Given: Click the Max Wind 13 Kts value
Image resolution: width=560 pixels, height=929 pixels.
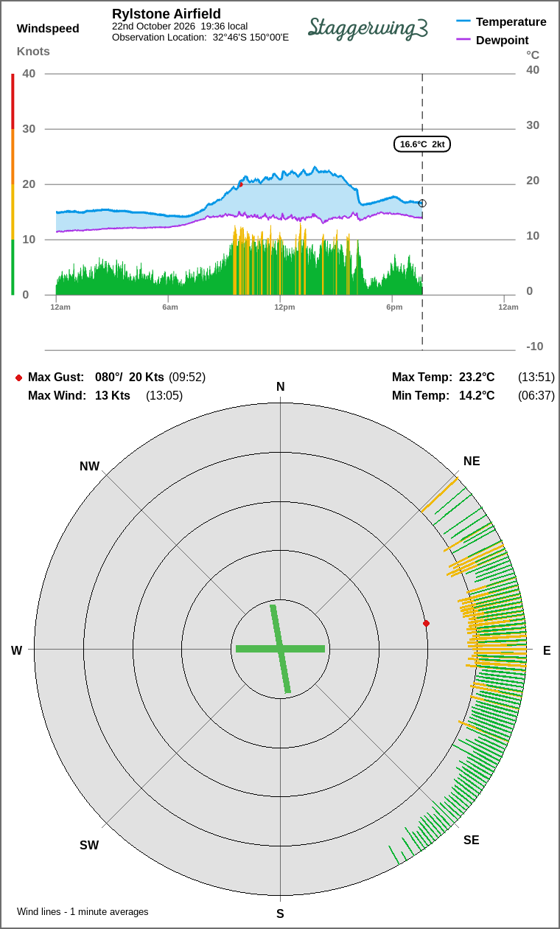Looking at the screenshot, I should 113,396.
